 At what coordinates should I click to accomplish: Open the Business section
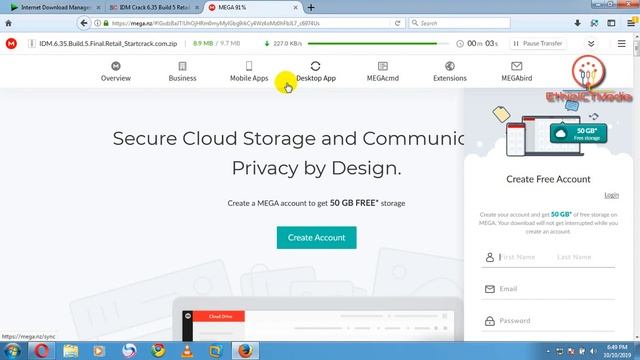point(182,71)
